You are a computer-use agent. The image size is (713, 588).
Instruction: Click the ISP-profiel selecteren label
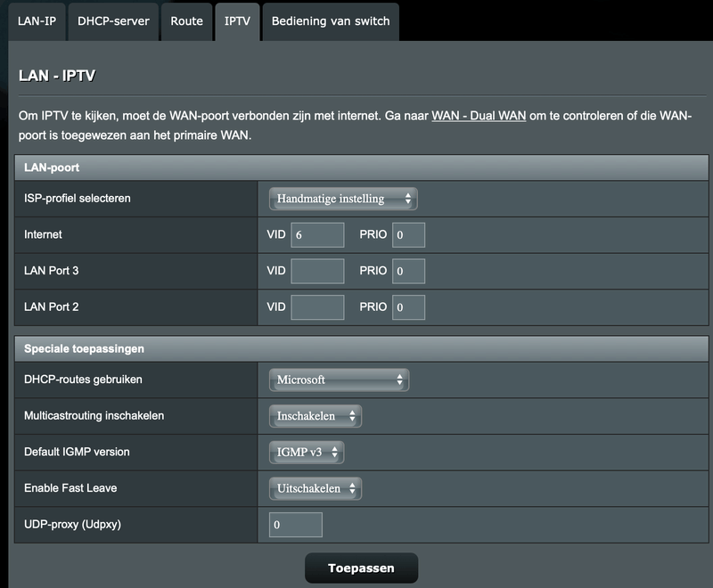tap(78, 198)
